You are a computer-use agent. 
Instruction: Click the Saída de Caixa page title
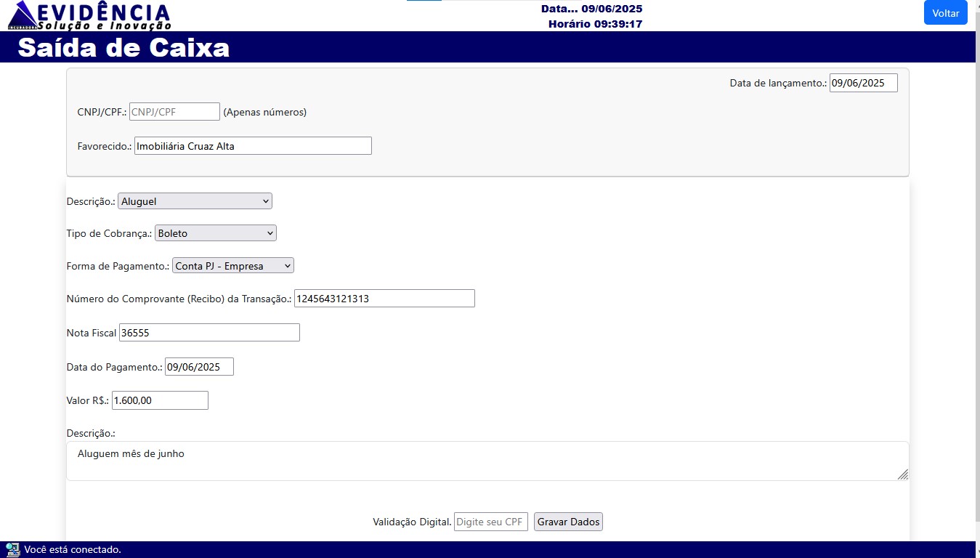[123, 47]
